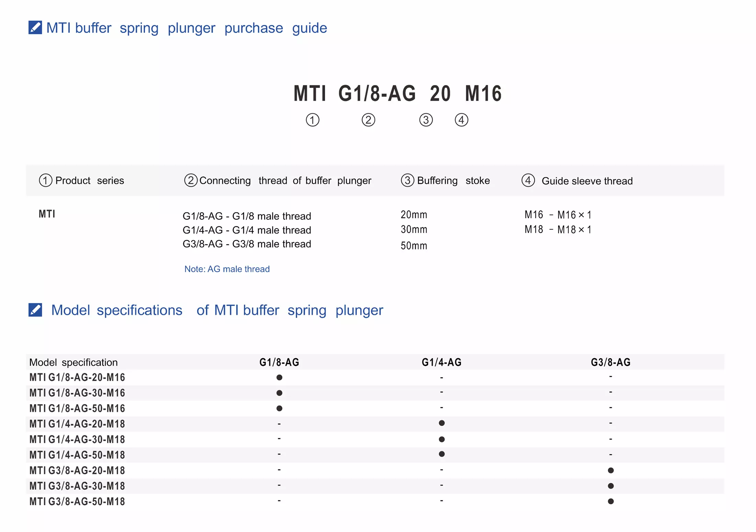The width and height of the screenshot is (756, 532).
Task: Click the blue 'Note: AG male thread' text
Action: [x=227, y=269]
